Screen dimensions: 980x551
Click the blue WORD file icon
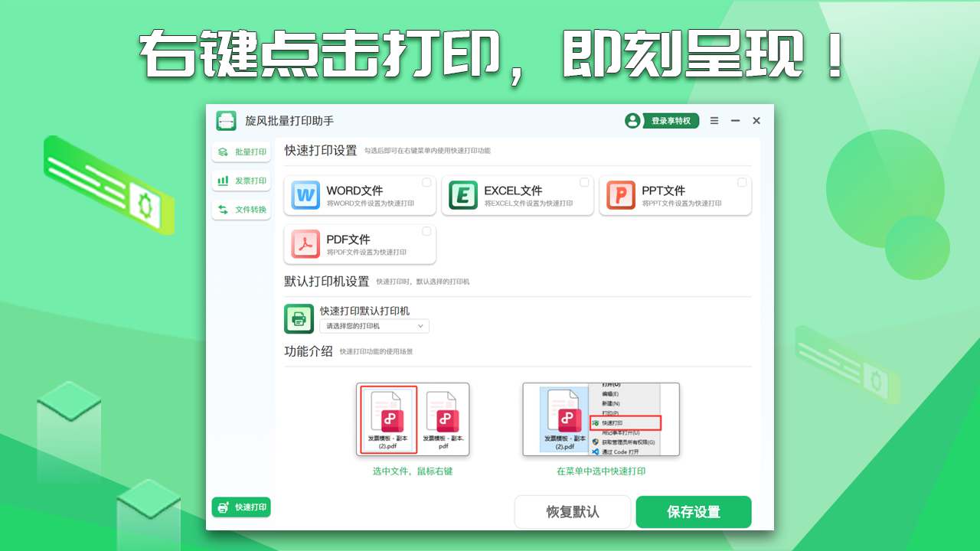coord(305,195)
